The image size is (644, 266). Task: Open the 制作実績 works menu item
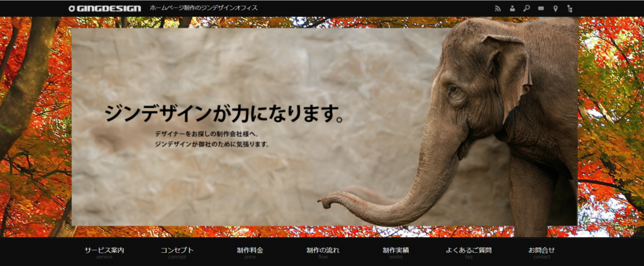(396, 253)
